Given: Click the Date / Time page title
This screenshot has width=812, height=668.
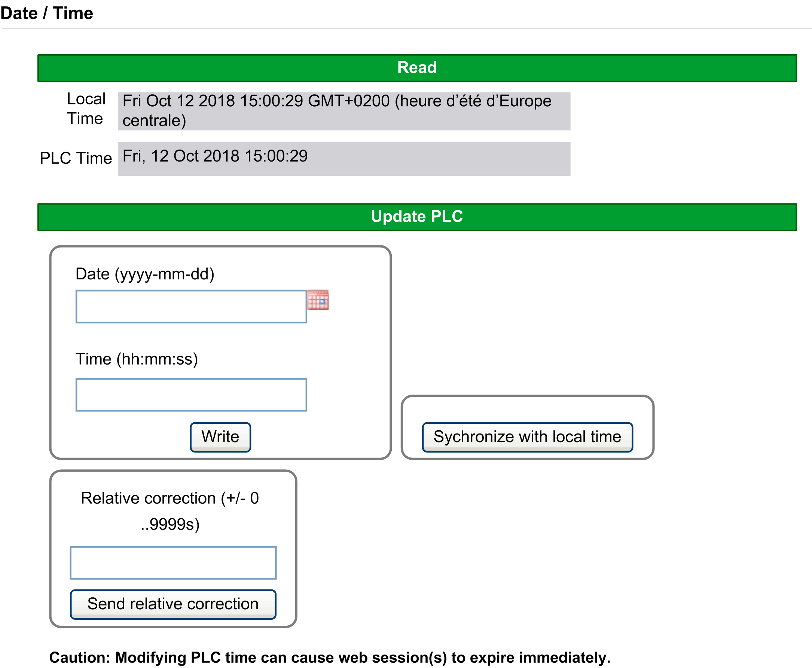Looking at the screenshot, I should [46, 13].
